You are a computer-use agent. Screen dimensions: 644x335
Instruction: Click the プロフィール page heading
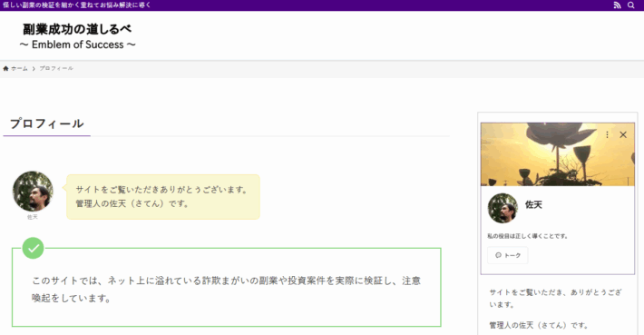(47, 123)
